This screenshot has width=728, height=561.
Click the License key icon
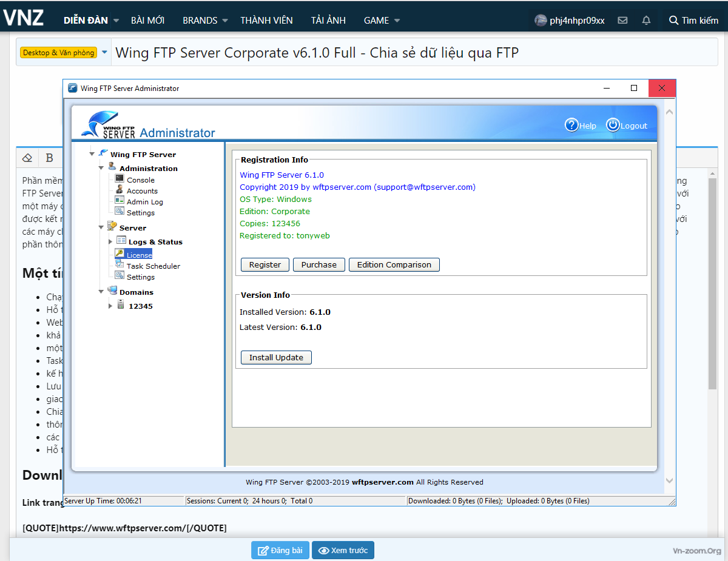[120, 254]
